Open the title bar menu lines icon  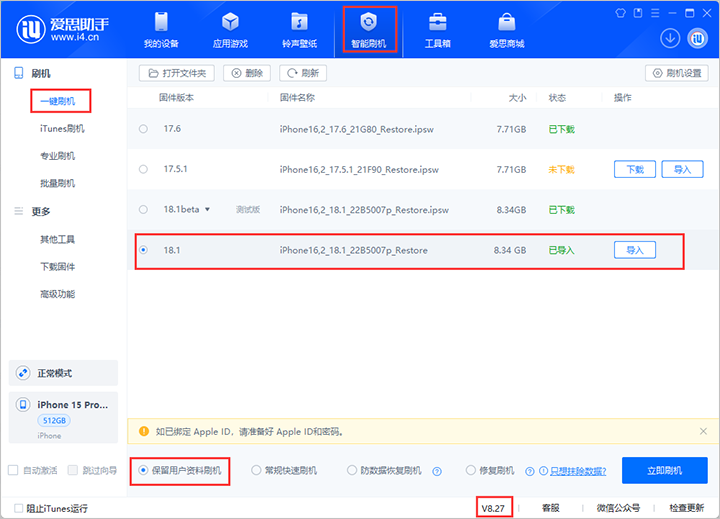coord(655,13)
